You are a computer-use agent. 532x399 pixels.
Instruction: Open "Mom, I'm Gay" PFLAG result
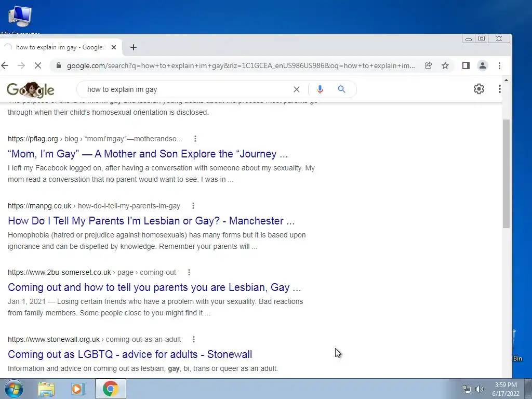coord(148,154)
